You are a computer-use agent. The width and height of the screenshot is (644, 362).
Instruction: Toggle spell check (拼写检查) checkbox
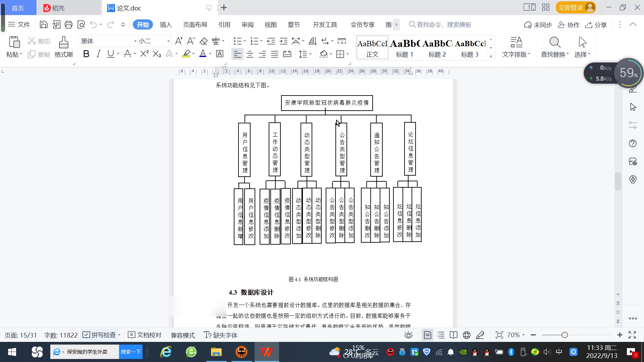(x=87, y=335)
